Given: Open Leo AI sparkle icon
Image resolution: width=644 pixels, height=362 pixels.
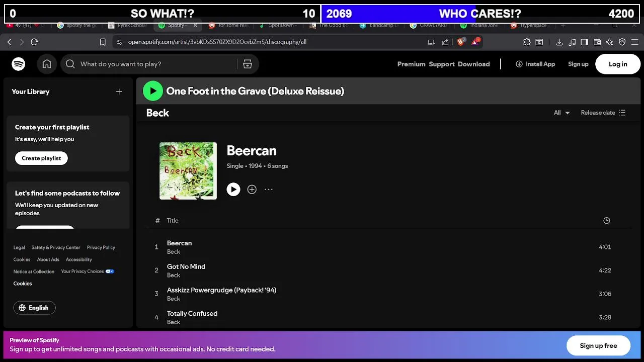Looking at the screenshot, I should click(x=610, y=42).
